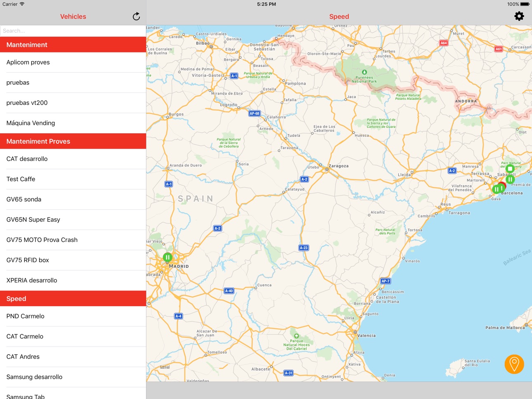Tap the AP-68 highway shield on map
The width and height of the screenshot is (532, 399).
click(x=254, y=113)
